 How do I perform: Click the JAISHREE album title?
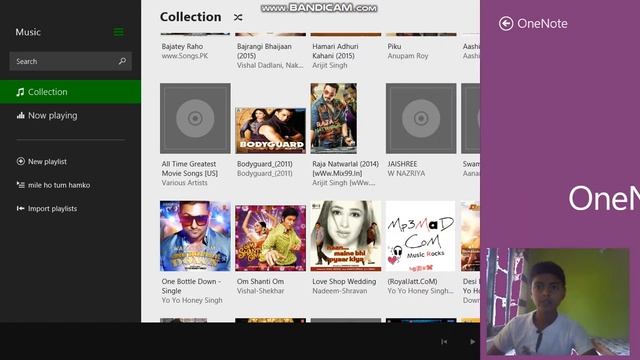coord(402,164)
